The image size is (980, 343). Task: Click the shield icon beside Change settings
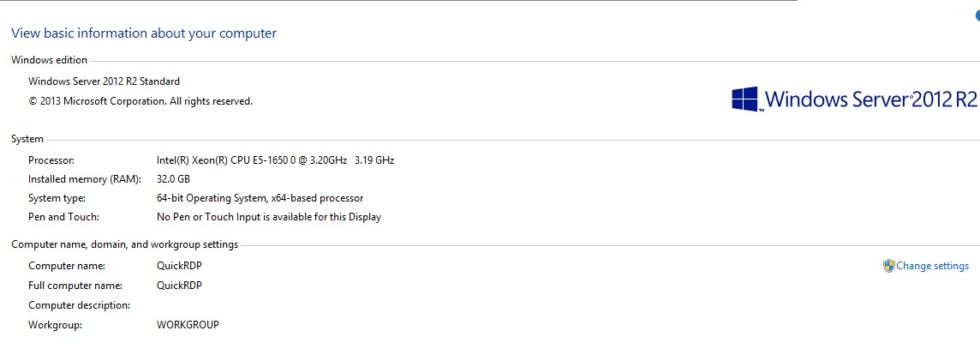pyautogui.click(x=888, y=266)
